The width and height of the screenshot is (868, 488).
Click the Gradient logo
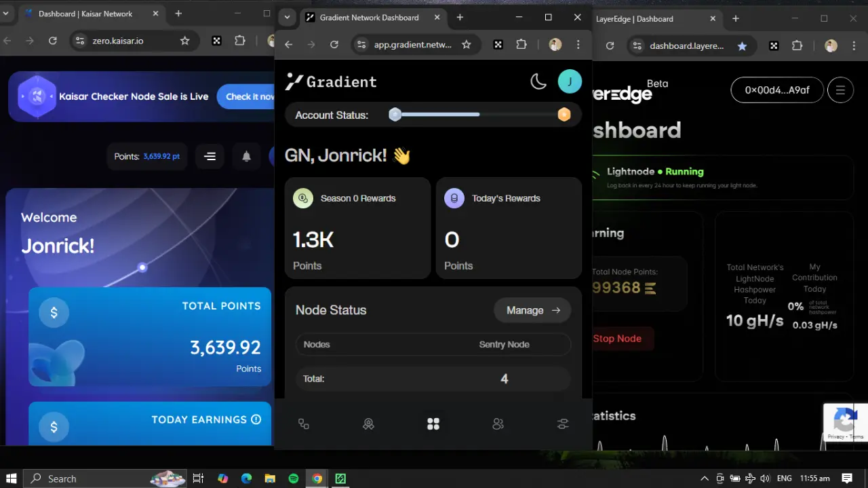[x=331, y=82]
